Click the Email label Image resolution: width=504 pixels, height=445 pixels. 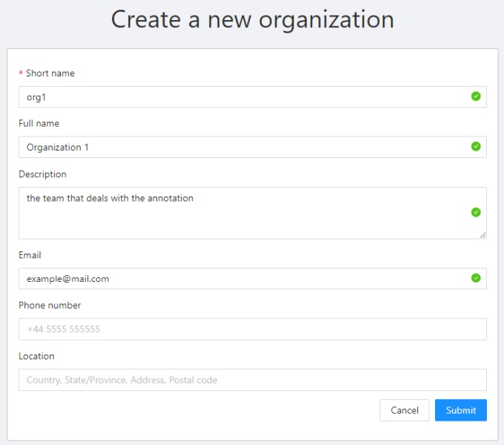tap(30, 254)
